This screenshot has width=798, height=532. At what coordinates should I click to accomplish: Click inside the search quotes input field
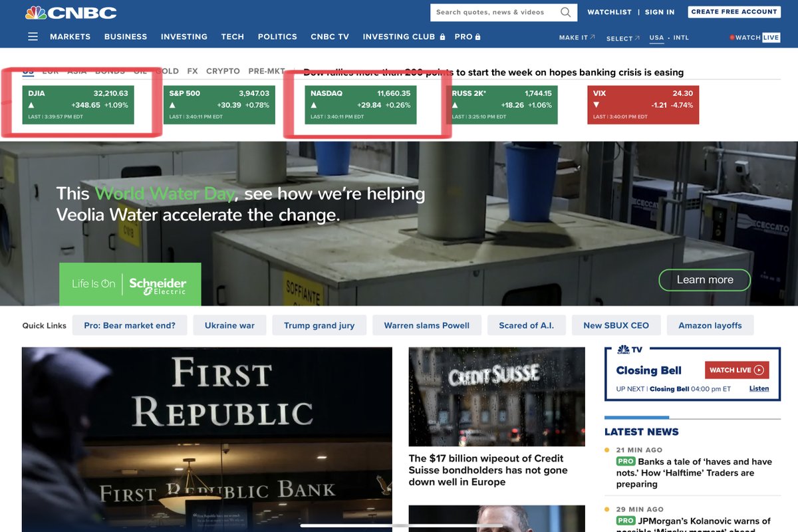click(495, 12)
